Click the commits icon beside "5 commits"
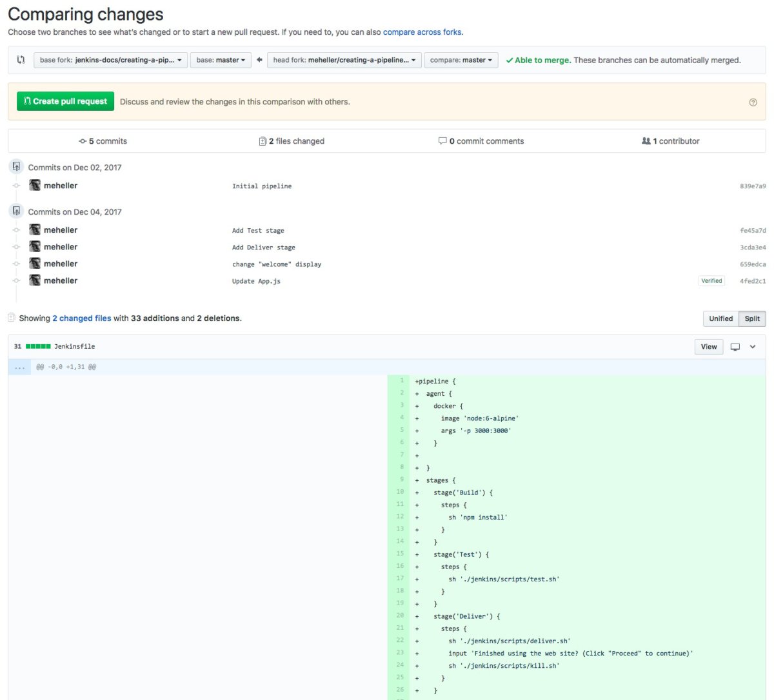Viewport: 774px width, 700px height. coord(83,141)
